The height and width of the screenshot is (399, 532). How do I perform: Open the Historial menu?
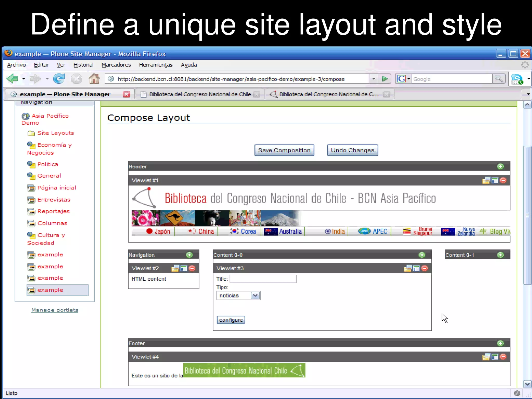click(83, 65)
